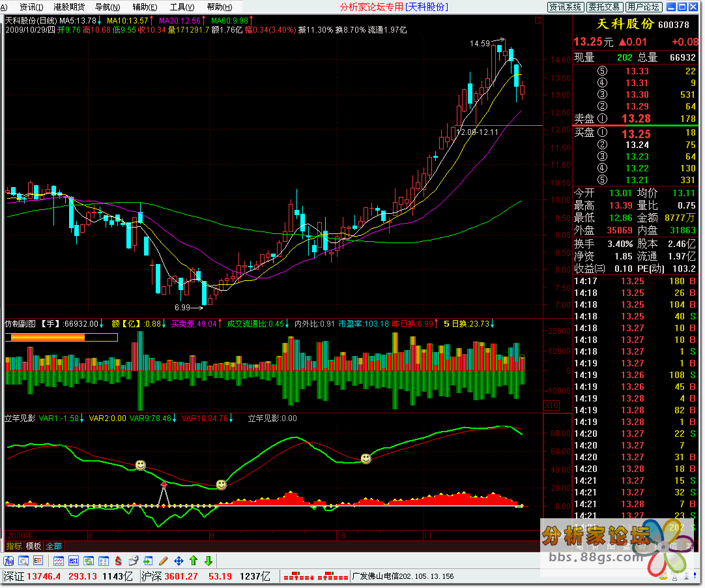Image resolution: width=705 pixels, height=588 pixels.
Task: Select the RSI indicator icon
Action: (73, 561)
